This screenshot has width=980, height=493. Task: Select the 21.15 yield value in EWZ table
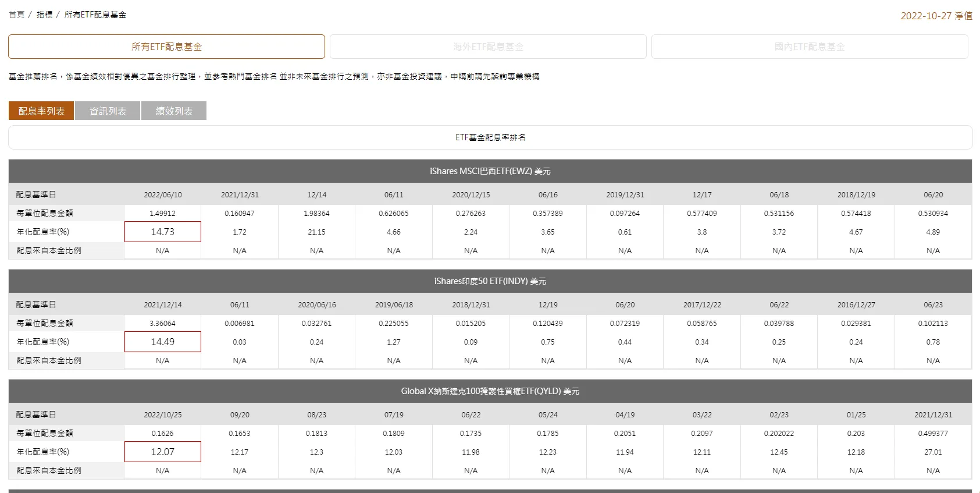coord(317,232)
